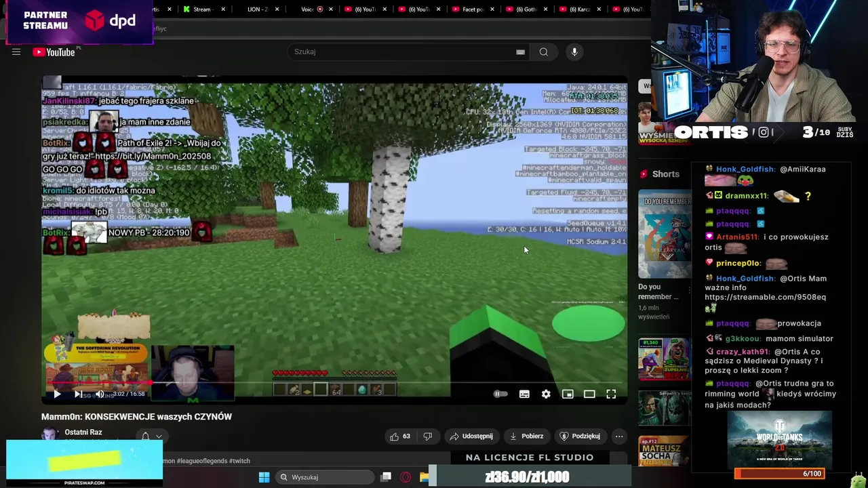Click Honk_Goldfish username mentioning @AmiiKaraa

tap(745, 169)
